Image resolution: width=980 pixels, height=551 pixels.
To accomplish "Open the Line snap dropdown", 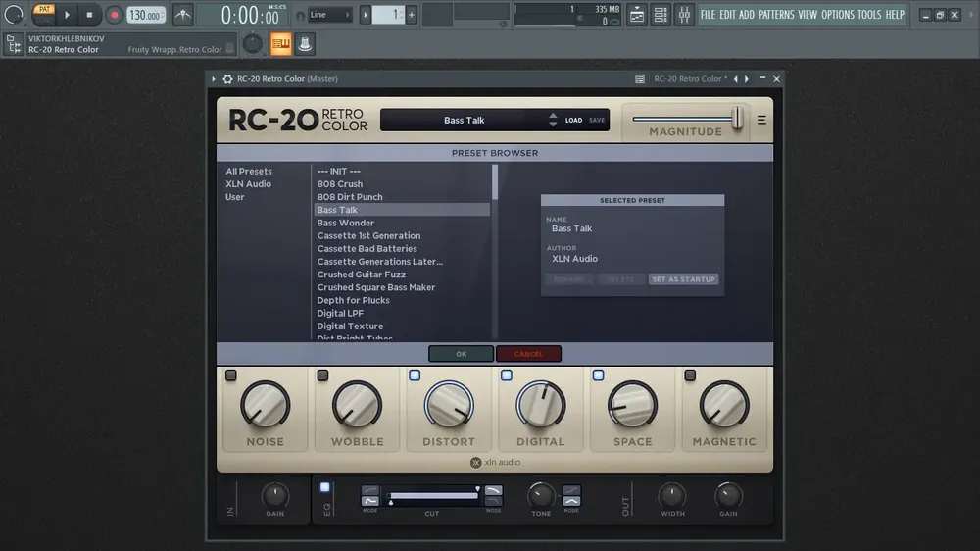I will 329,15.
